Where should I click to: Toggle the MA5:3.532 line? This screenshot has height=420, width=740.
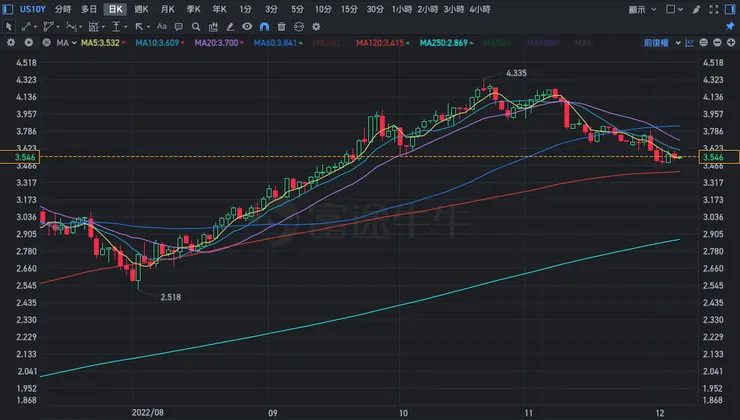pyautogui.click(x=103, y=43)
